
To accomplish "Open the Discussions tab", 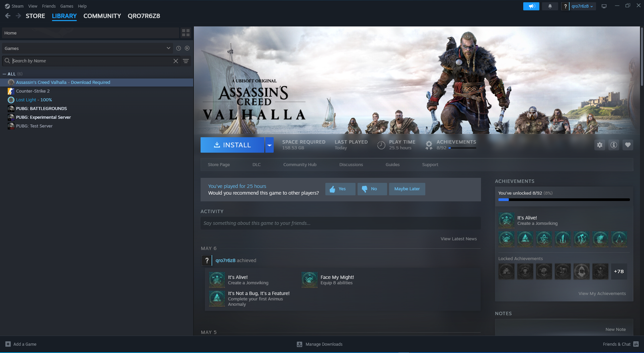I will click(351, 165).
